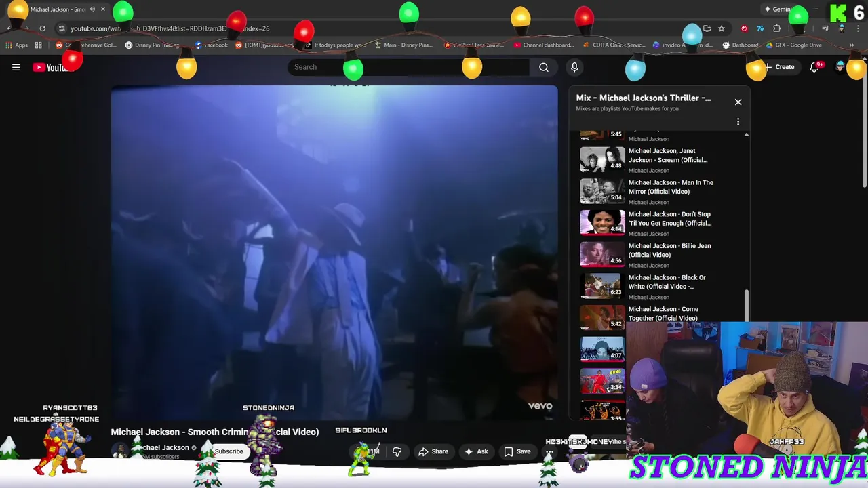This screenshot has height=488, width=868.
Task: Click the Scream video thumbnail (4:48)
Action: click(602, 160)
